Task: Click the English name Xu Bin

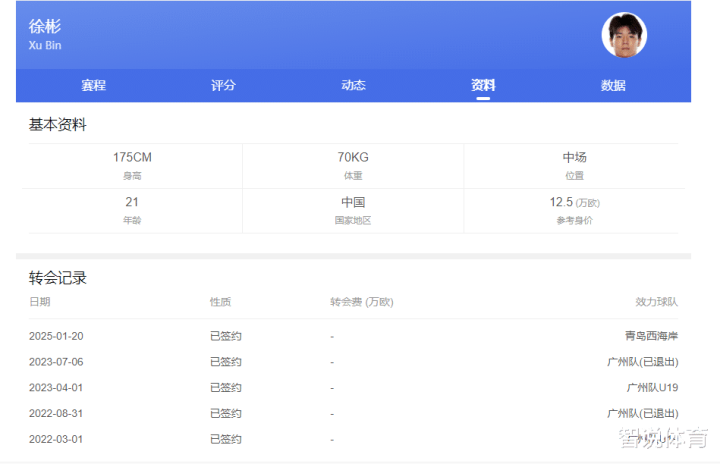Action: coord(45,45)
